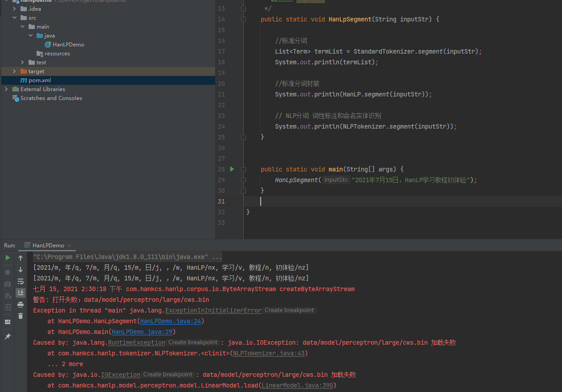The width and height of the screenshot is (562, 392).
Task: Click the Print console output icon
Action: 21,304
